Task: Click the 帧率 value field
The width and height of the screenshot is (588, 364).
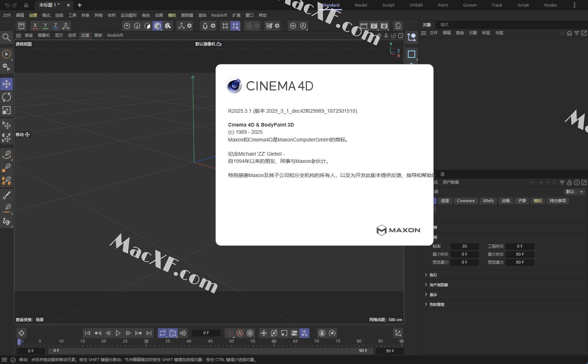Action: tap(464, 246)
